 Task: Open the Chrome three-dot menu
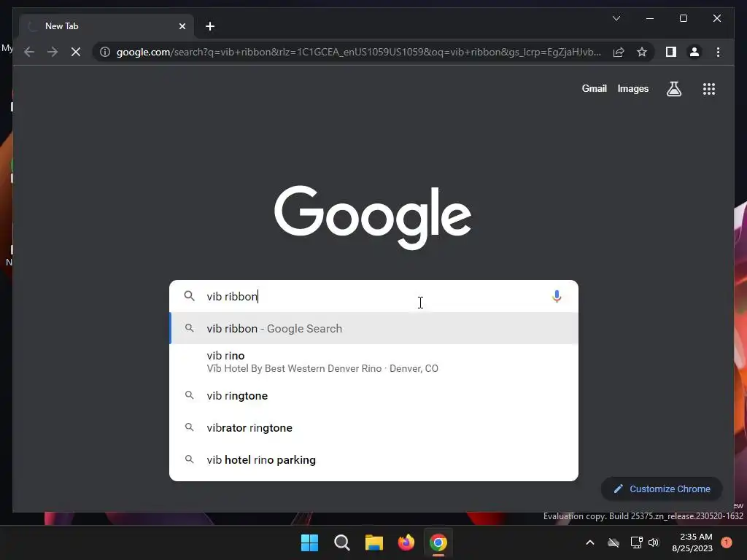tap(718, 52)
